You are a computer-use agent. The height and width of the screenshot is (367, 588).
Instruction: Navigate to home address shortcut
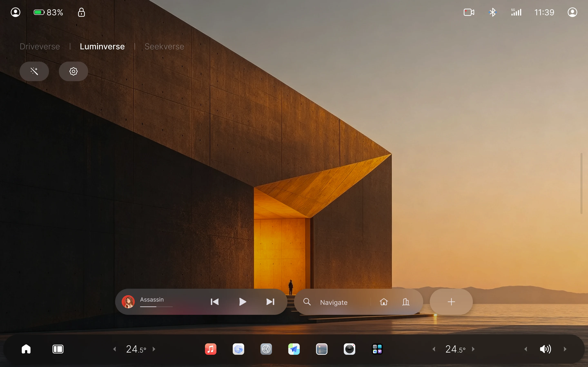click(384, 302)
